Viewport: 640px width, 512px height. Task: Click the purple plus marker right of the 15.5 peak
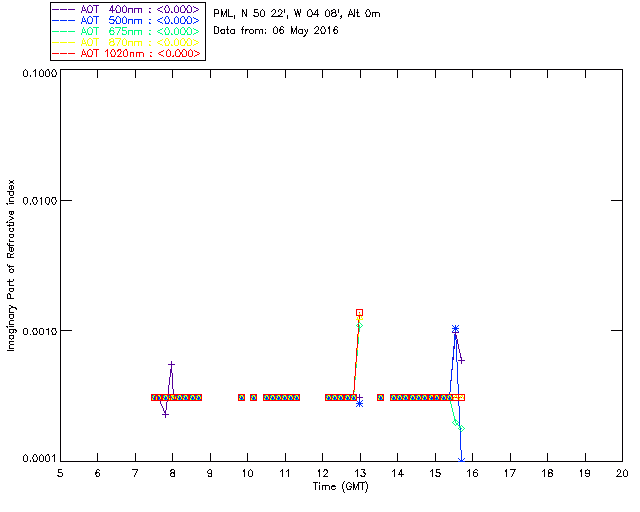[462, 361]
